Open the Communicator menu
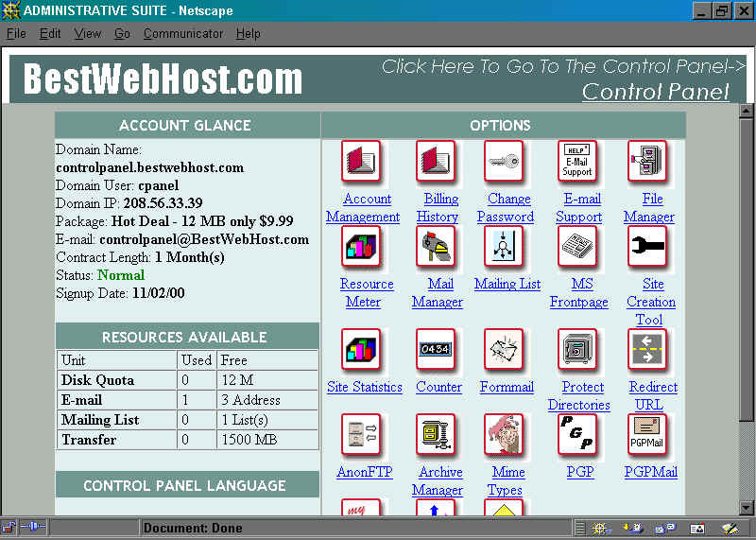Screen dimensions: 756x540 [183, 34]
